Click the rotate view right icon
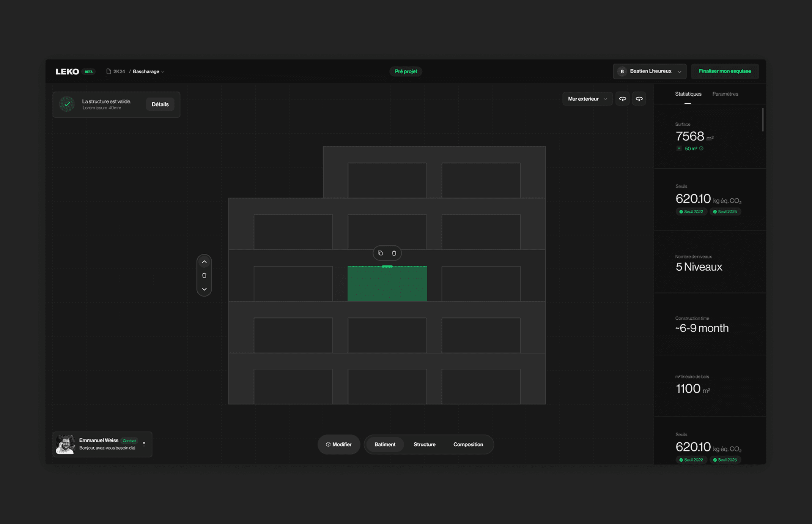 (639, 99)
